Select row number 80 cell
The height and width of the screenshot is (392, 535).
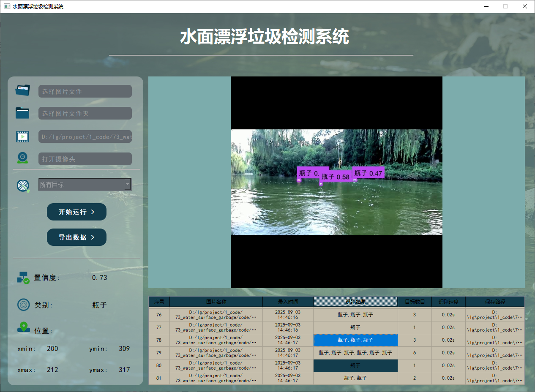pos(159,365)
